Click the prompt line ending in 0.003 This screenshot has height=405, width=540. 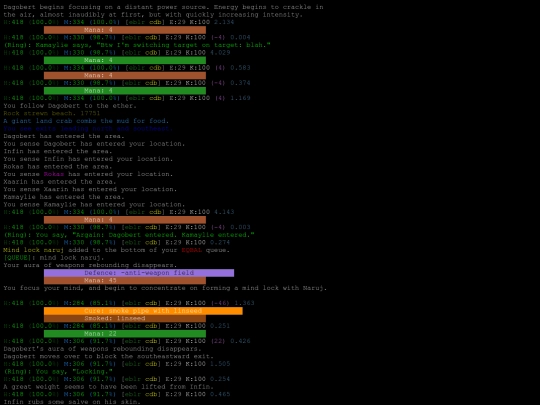(127, 227)
